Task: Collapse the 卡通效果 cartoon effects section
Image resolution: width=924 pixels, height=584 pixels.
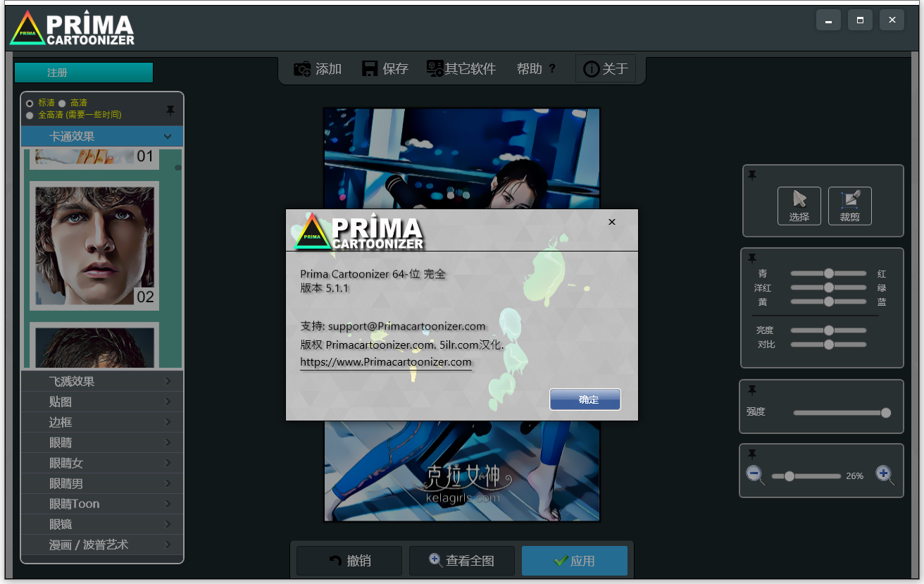Action: [102, 136]
